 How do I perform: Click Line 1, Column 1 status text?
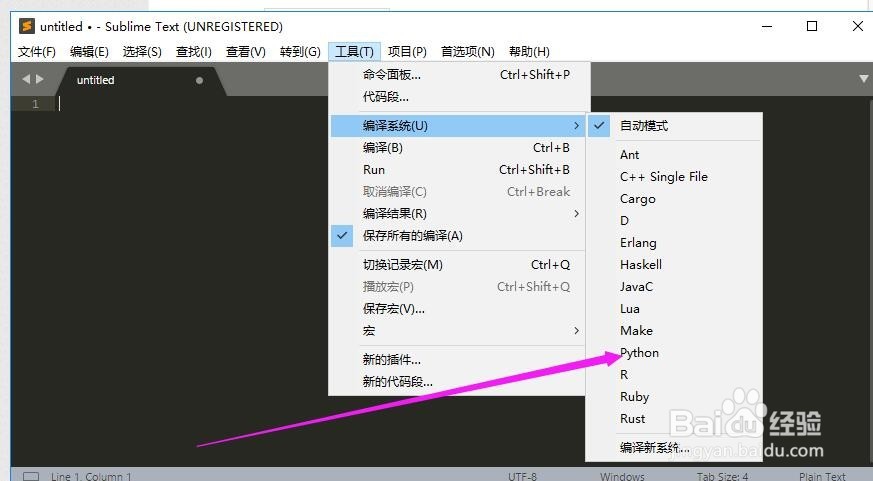91,477
